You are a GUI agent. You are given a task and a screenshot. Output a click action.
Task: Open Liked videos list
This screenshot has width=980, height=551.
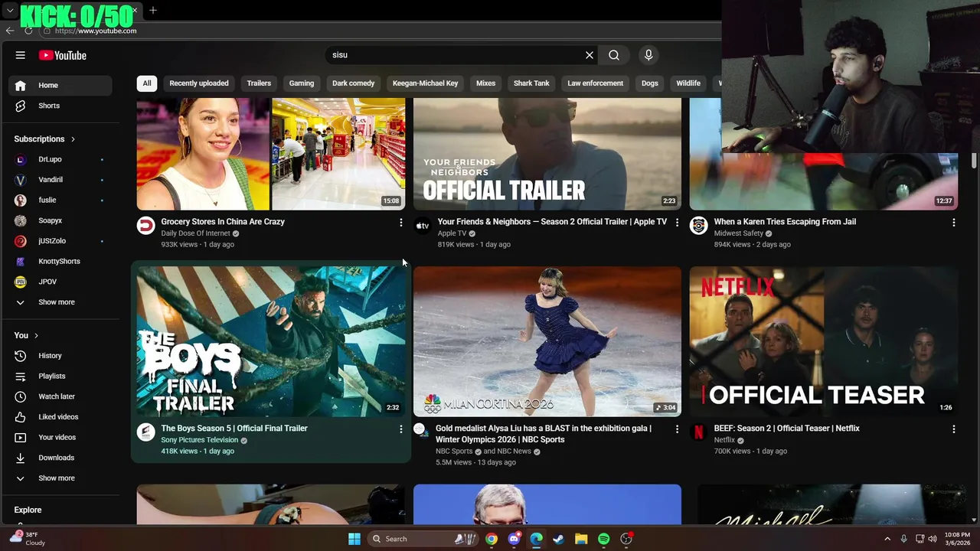60,417
